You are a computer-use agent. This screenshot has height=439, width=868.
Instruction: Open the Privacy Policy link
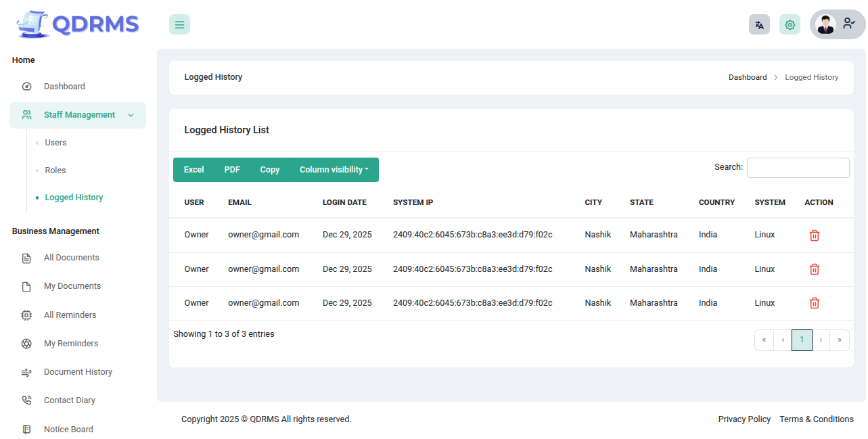click(x=744, y=419)
